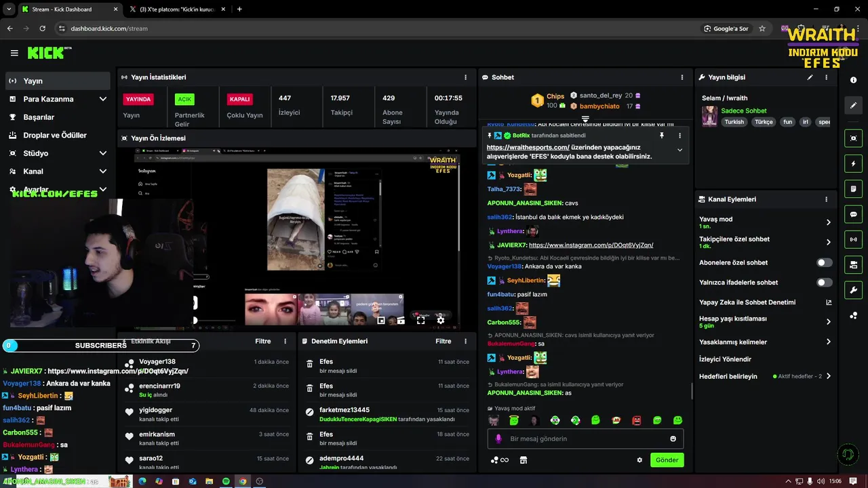
Task: Open Takipçilere özel sohbet settings arrow
Action: click(828, 242)
